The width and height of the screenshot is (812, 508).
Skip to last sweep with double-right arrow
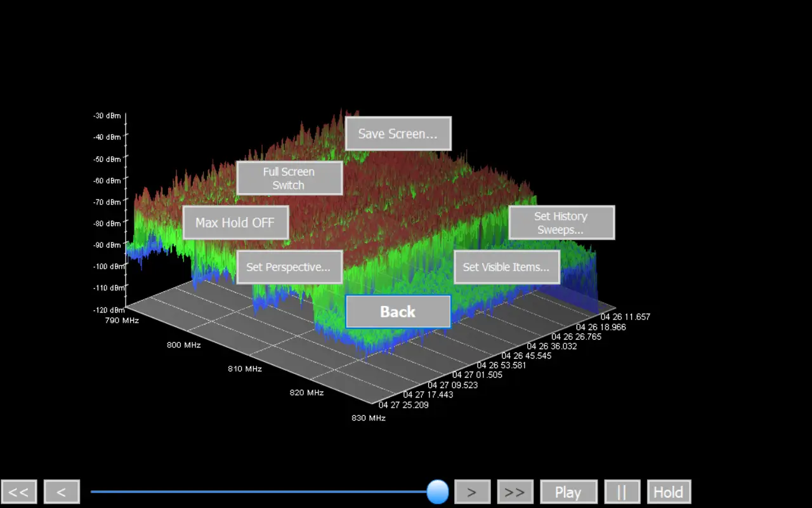click(x=514, y=492)
